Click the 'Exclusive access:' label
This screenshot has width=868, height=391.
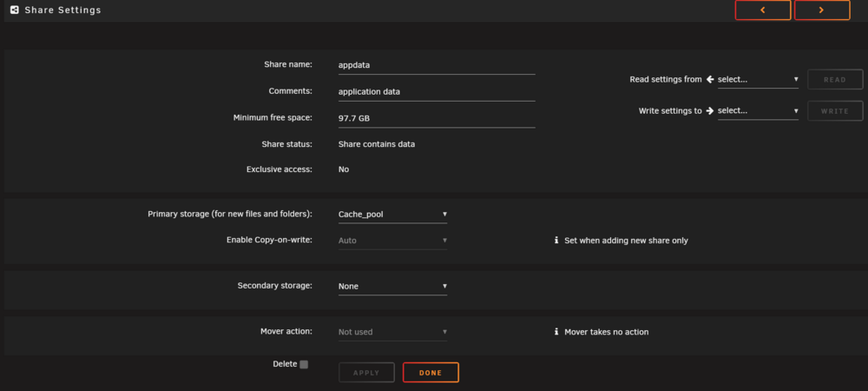[x=279, y=169]
